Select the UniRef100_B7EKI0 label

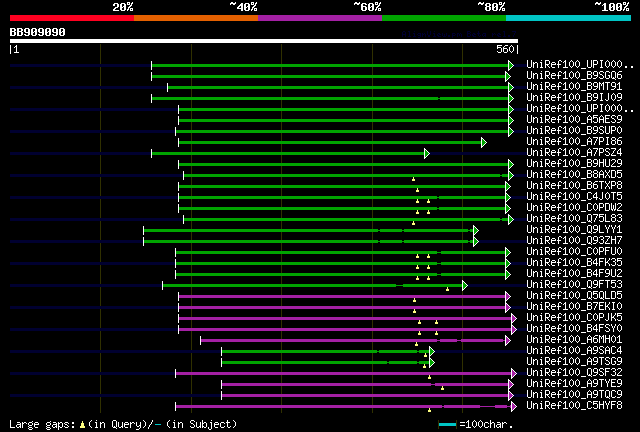click(574, 307)
